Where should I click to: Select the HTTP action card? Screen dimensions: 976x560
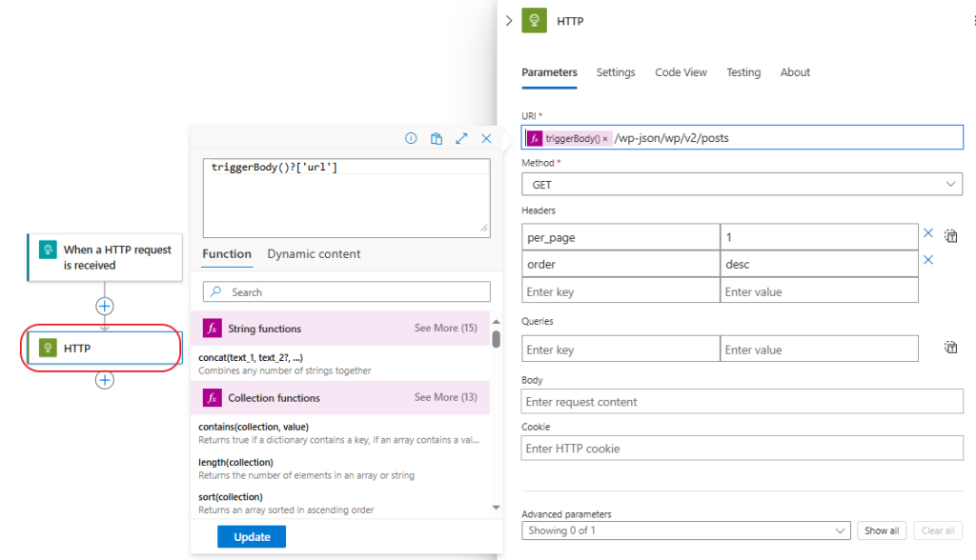point(105,348)
